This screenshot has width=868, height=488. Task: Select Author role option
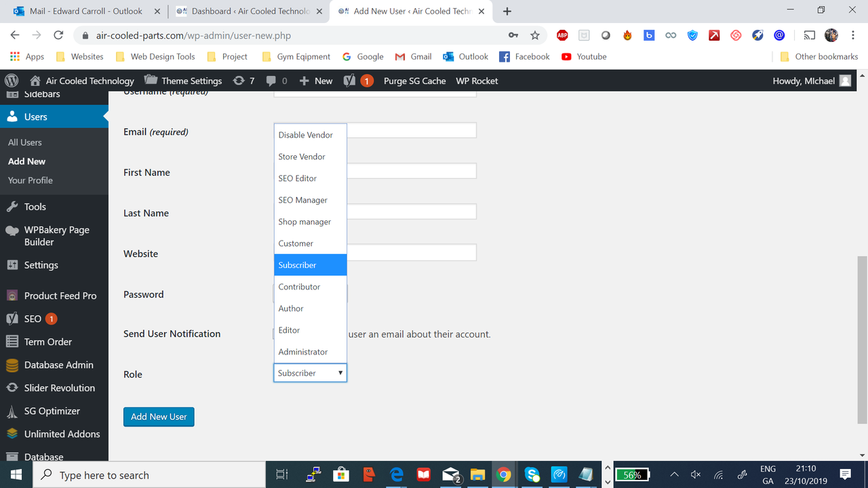coord(311,308)
